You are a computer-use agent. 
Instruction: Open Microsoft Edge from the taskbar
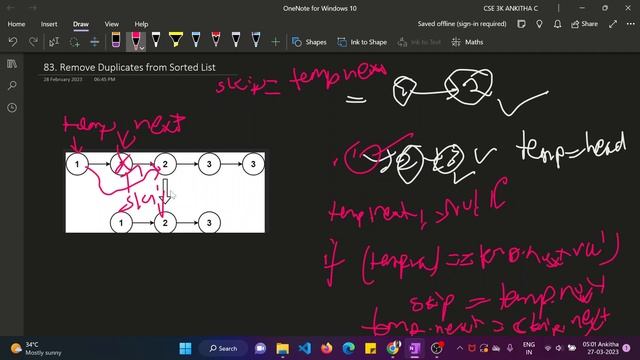pyautogui.click(x=348, y=348)
